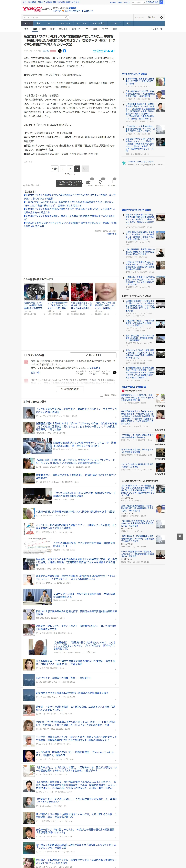Open the ワクチン後遺症 考える recommended thumbnail
The width and height of the screenshot is (186, 868).
(x=34, y=292)
